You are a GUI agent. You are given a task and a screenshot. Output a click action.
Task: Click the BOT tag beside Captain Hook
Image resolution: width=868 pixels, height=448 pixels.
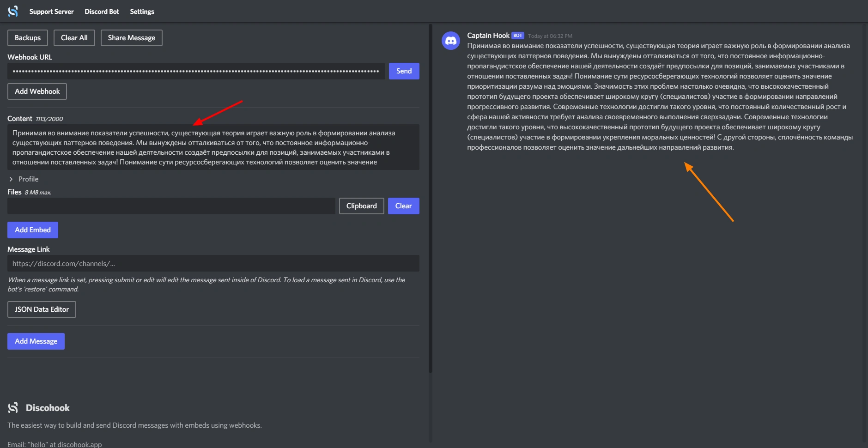tap(518, 36)
